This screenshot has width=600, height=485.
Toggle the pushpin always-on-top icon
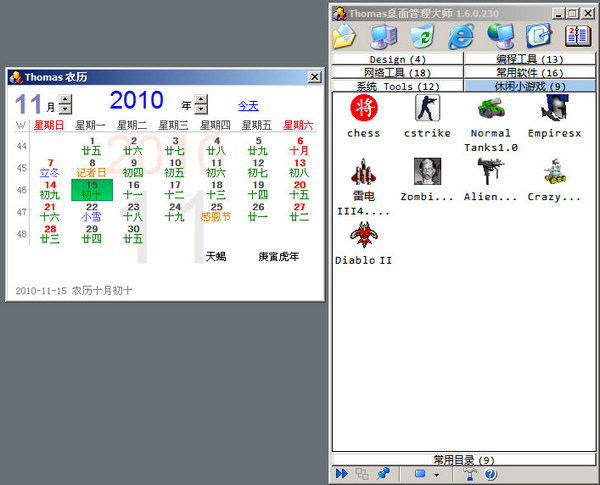click(384, 474)
